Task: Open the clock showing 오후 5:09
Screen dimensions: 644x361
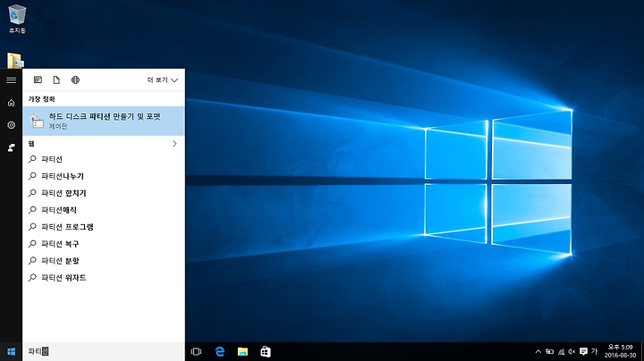Action: (620, 351)
